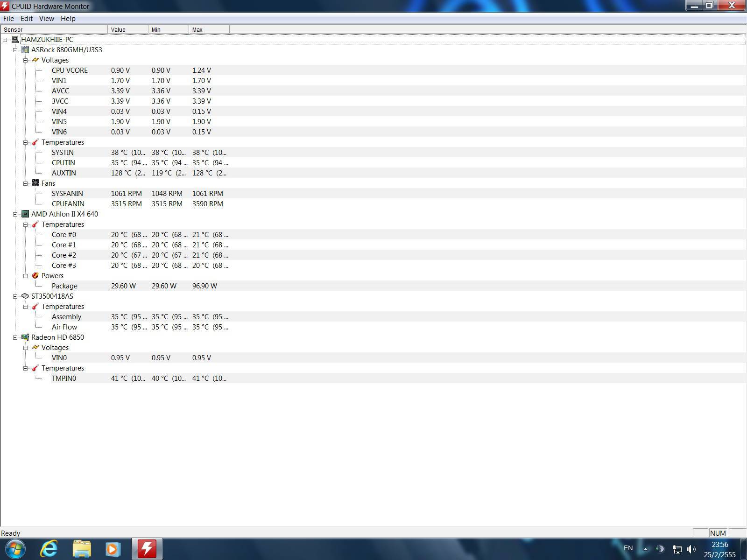Click the CPUID title bar app icon
This screenshot has width=747, height=560.
click(x=5, y=6)
